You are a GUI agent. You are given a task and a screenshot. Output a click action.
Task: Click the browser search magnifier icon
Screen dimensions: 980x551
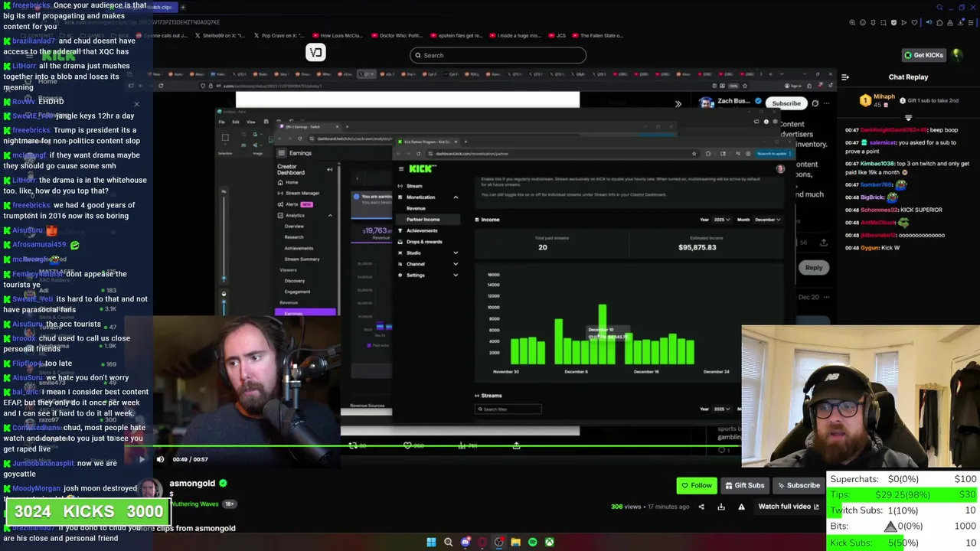coord(940,8)
